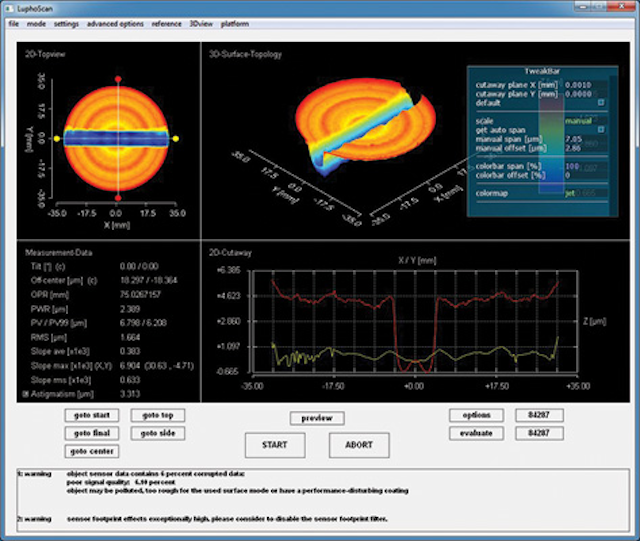Start the measurement with START

tap(275, 445)
